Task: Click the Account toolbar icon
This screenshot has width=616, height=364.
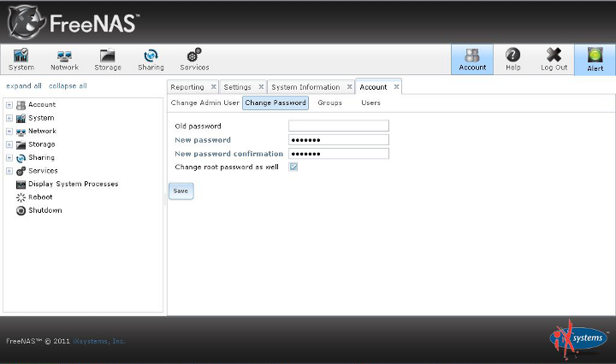Action: pos(472,60)
